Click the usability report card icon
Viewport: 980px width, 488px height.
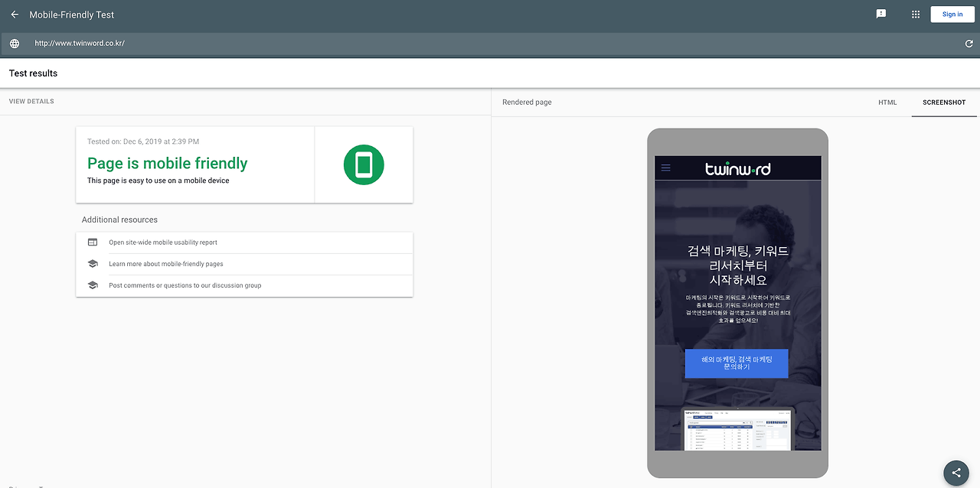pyautogui.click(x=93, y=242)
